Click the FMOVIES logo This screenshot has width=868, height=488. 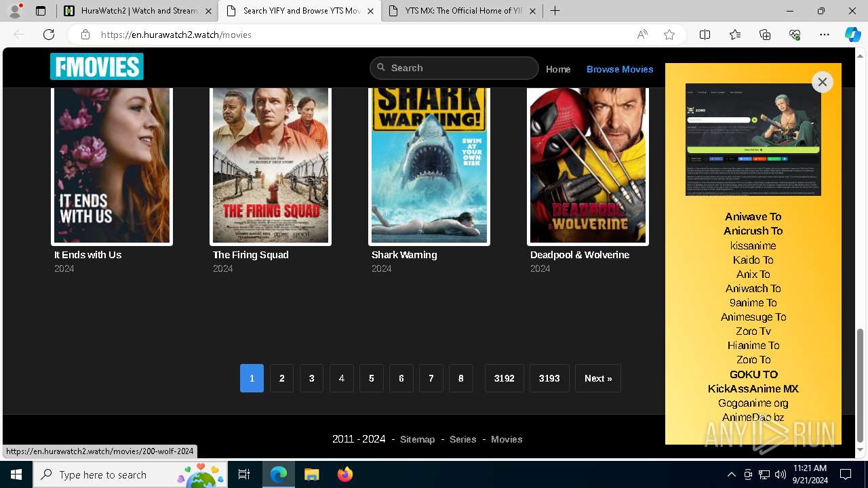point(97,66)
